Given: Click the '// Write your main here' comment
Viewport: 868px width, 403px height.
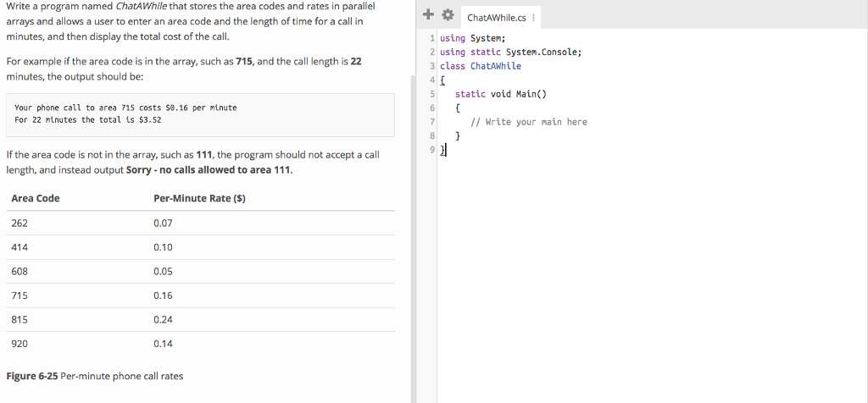Looking at the screenshot, I should (529, 122).
